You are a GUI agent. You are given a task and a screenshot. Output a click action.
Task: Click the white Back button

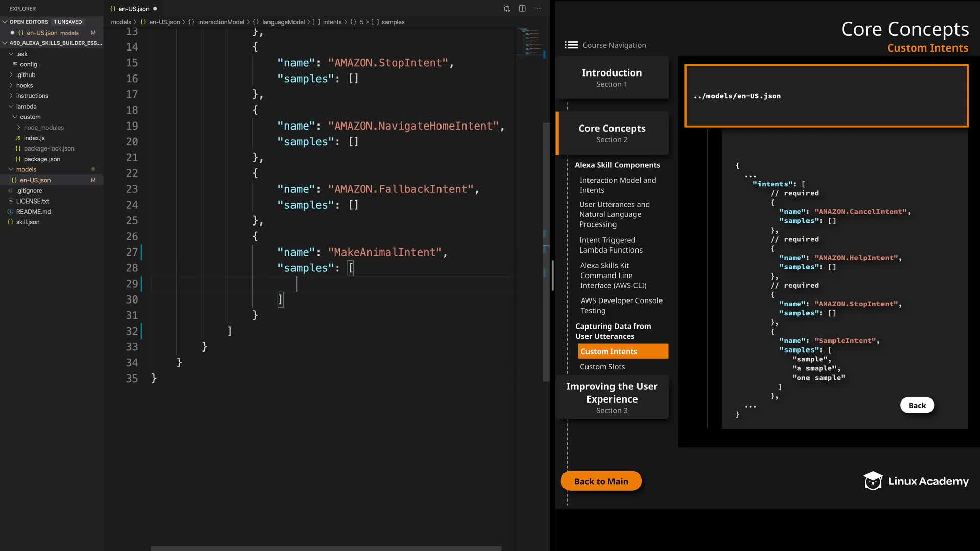(x=917, y=405)
